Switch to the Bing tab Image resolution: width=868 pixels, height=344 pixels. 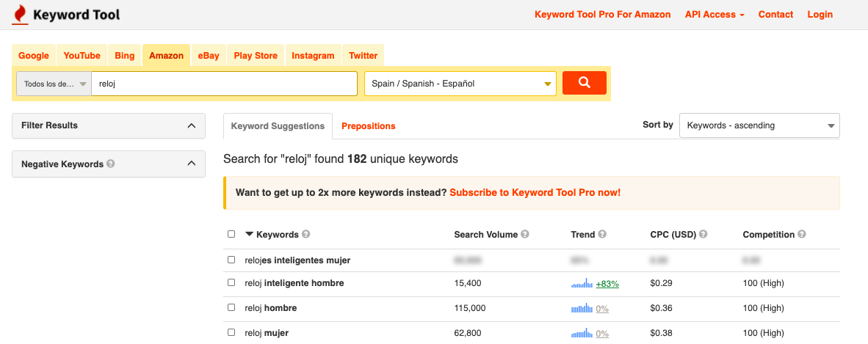click(125, 55)
